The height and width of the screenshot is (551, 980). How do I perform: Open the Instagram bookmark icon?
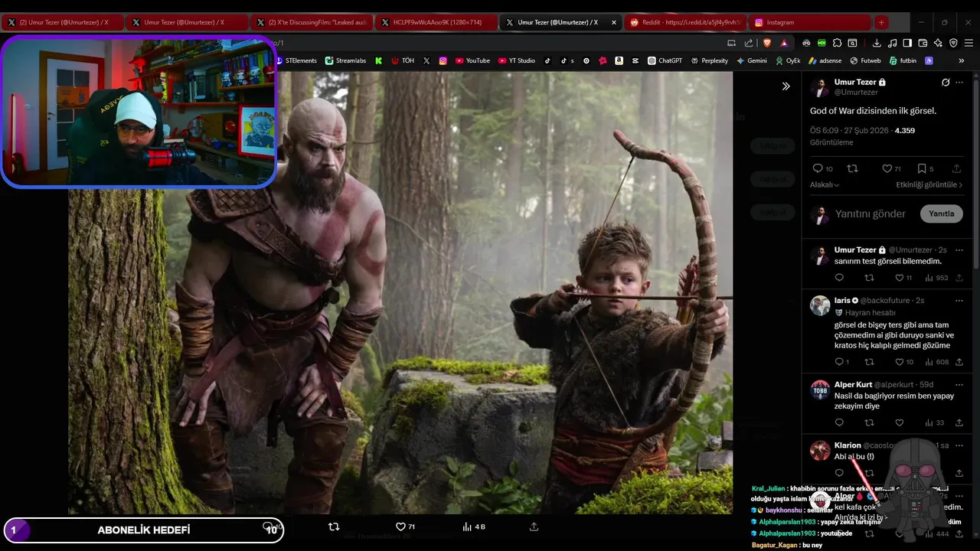click(443, 60)
